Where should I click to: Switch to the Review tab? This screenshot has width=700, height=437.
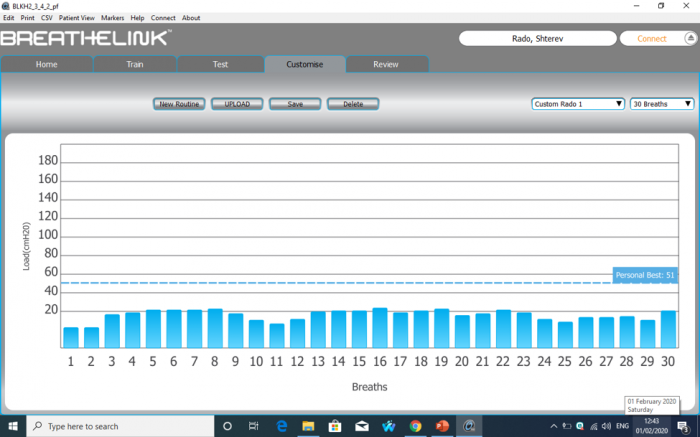tap(386, 64)
